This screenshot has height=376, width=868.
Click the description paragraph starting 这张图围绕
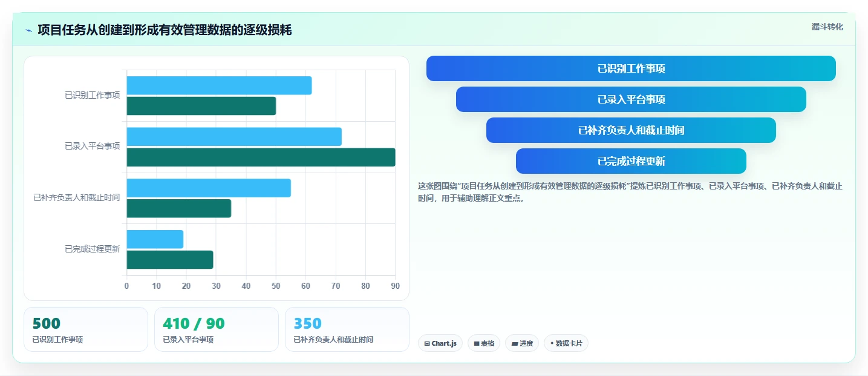tap(630, 192)
